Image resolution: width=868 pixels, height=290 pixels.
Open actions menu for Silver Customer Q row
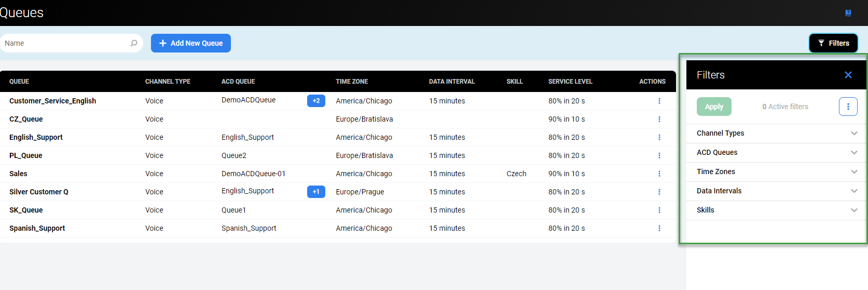point(659,192)
